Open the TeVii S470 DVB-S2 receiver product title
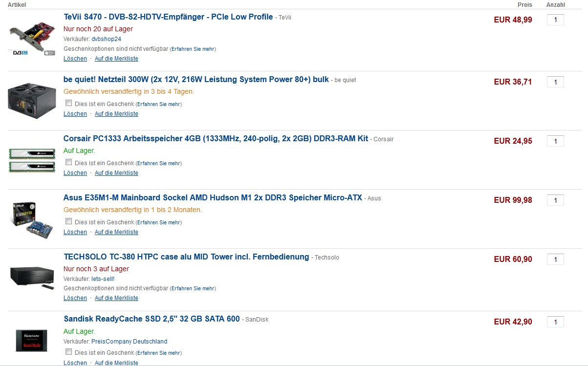The image size is (588, 366). [x=168, y=17]
